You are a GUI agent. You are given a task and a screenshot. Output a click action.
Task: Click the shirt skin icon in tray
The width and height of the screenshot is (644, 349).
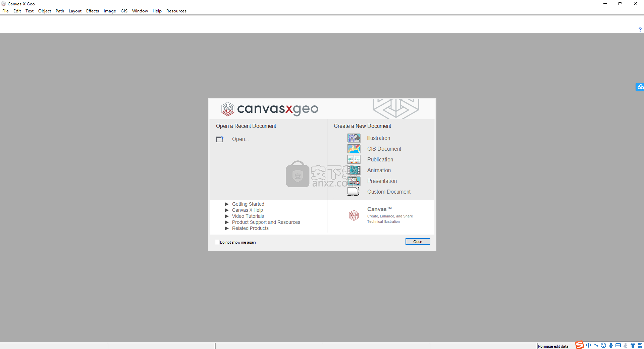633,345
